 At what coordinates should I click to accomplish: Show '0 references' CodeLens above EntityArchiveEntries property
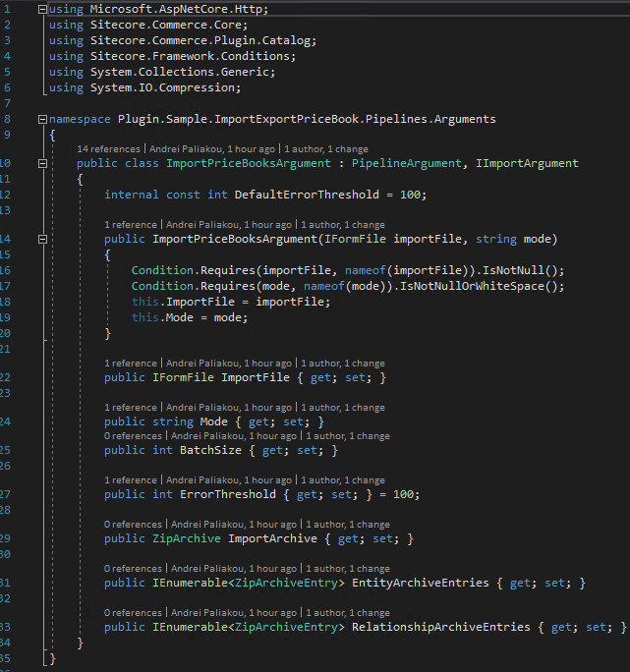coord(133,568)
